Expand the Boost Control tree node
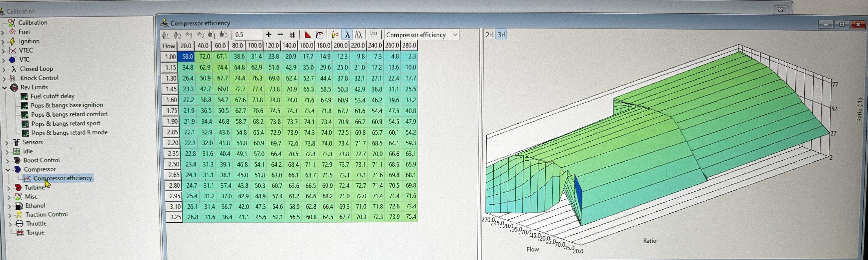The width and height of the screenshot is (868, 260). 8,160
